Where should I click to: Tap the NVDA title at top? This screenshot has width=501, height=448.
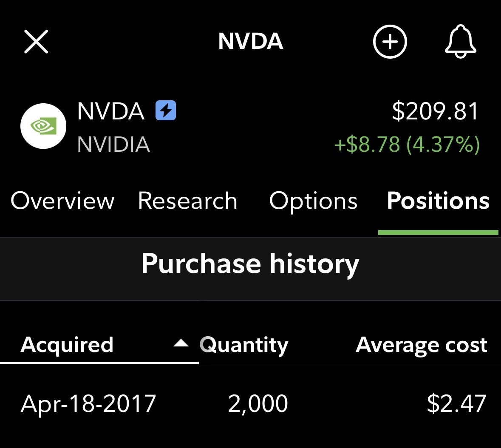[x=250, y=42]
